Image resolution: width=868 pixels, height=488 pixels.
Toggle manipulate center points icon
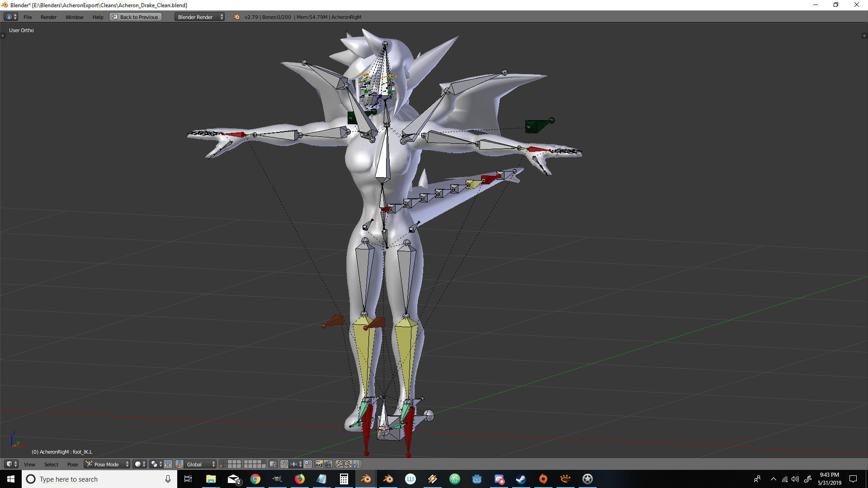tap(168, 464)
